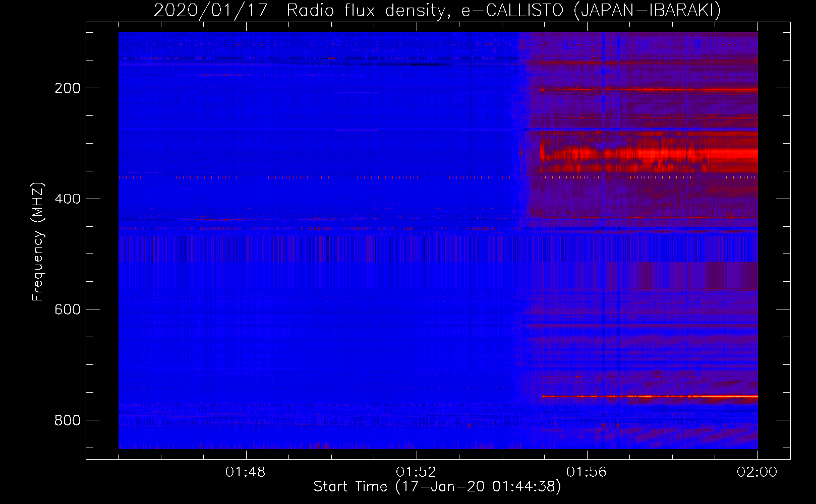Select the 200 frequency axis label
Viewport: 816px width, 504px height.
(x=68, y=88)
